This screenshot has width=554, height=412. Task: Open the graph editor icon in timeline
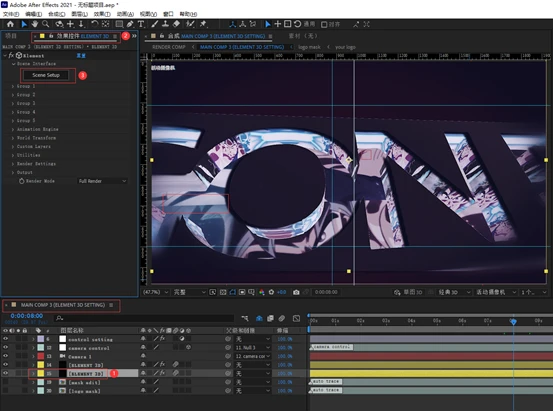pos(296,319)
